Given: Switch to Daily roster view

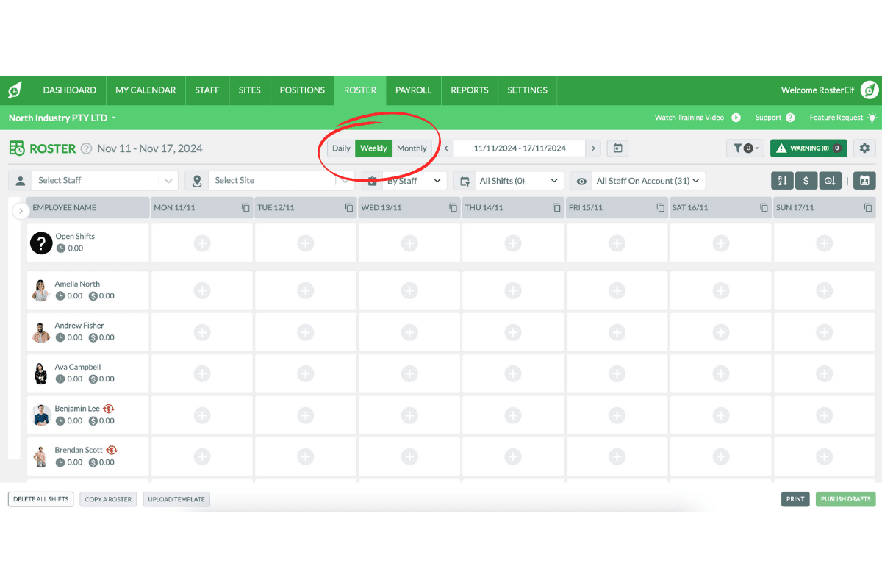Looking at the screenshot, I should [x=341, y=148].
